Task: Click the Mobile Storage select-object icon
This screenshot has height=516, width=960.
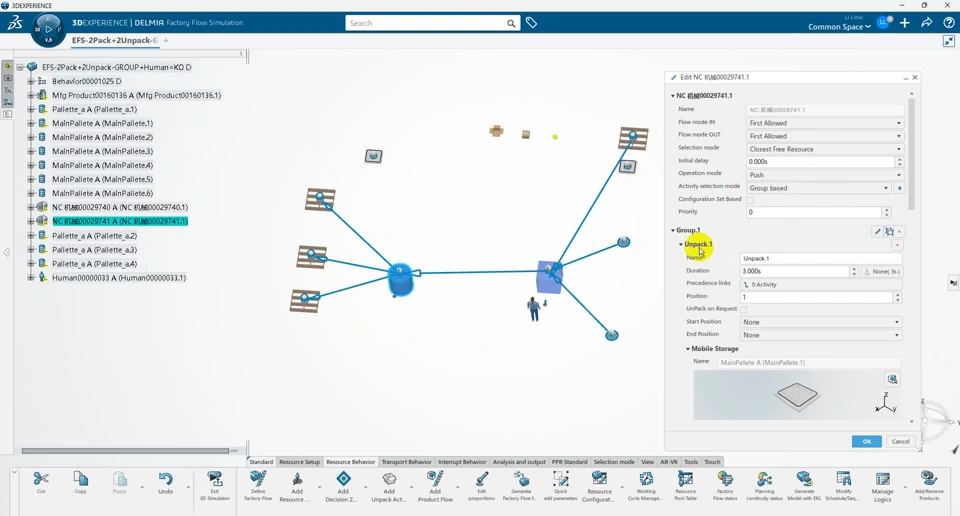Action: 893,379
